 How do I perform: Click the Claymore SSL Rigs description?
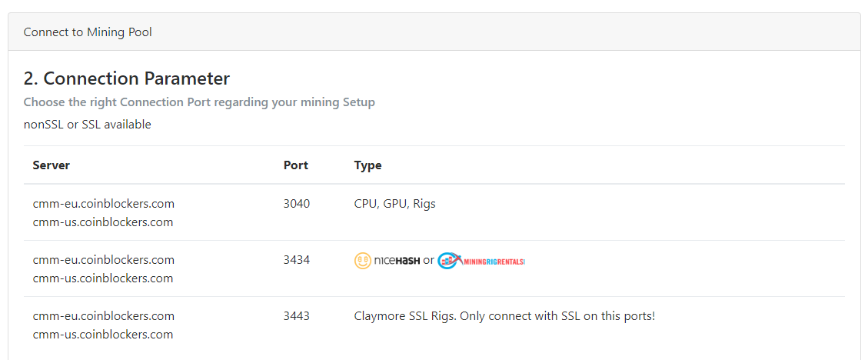point(504,316)
